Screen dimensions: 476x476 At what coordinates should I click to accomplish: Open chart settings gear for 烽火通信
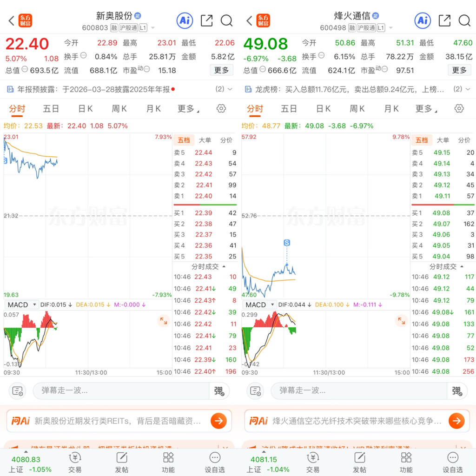point(459,108)
